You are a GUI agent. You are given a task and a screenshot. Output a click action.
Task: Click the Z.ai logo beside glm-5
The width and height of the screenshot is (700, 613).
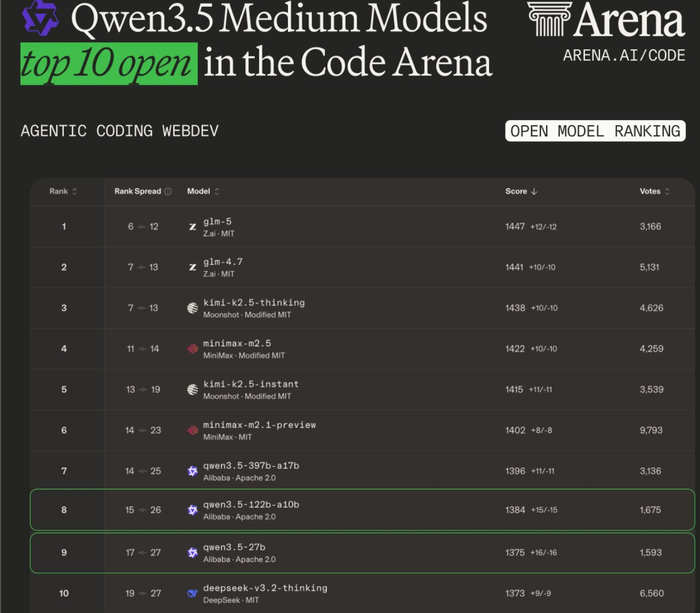pos(193,227)
